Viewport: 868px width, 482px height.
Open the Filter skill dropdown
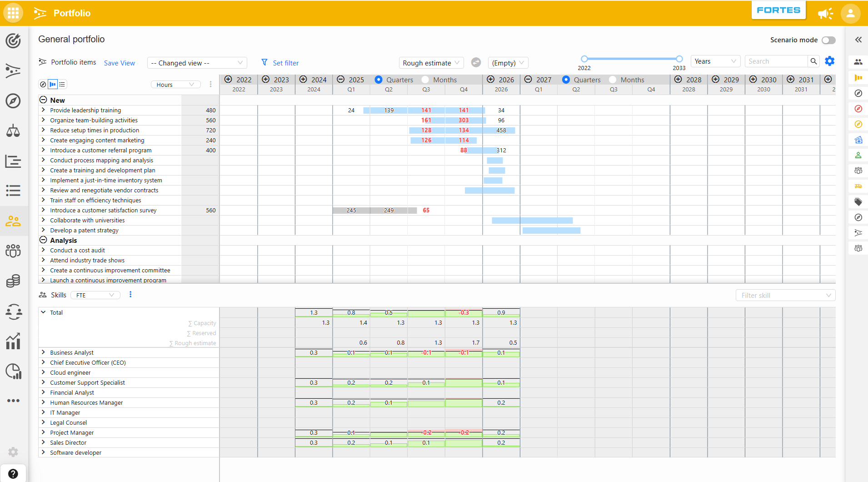point(785,295)
